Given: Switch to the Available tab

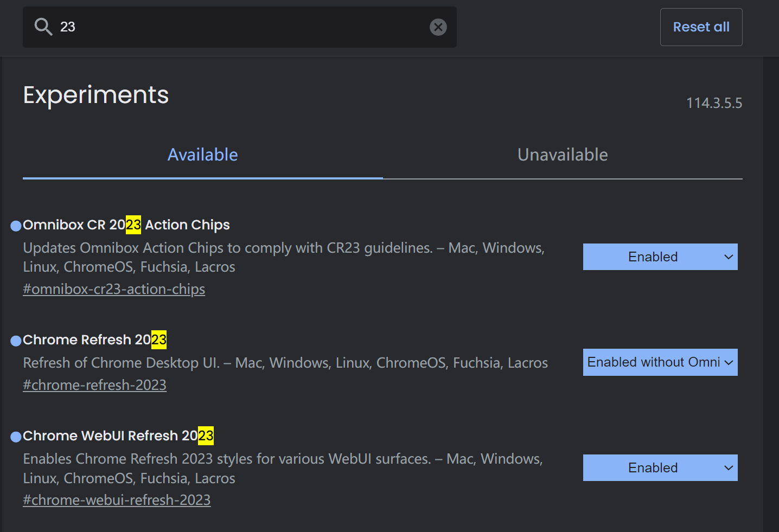Looking at the screenshot, I should tap(202, 155).
